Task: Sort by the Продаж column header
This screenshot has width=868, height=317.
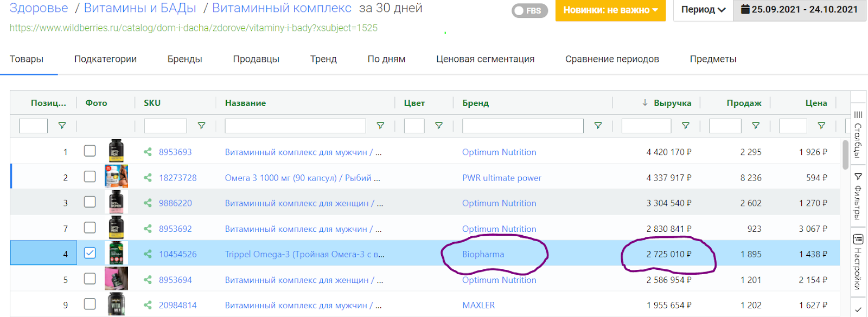Action: pos(744,103)
